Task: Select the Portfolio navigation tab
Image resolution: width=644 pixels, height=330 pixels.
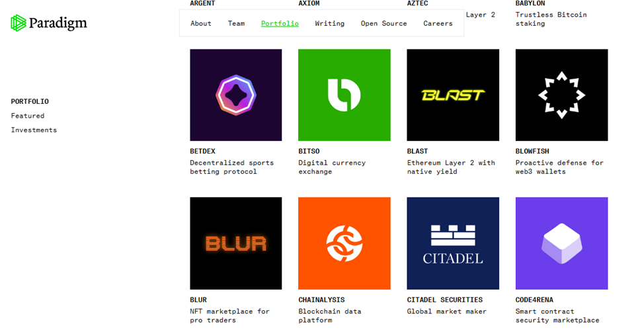Action: coord(280,23)
